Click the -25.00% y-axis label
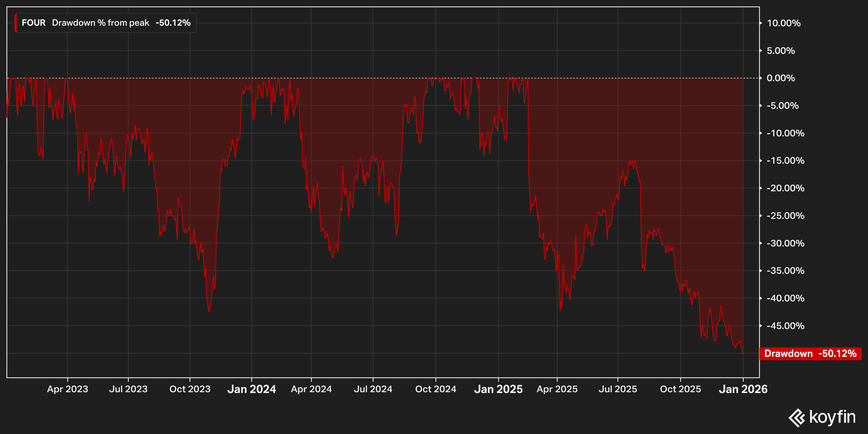 point(785,216)
